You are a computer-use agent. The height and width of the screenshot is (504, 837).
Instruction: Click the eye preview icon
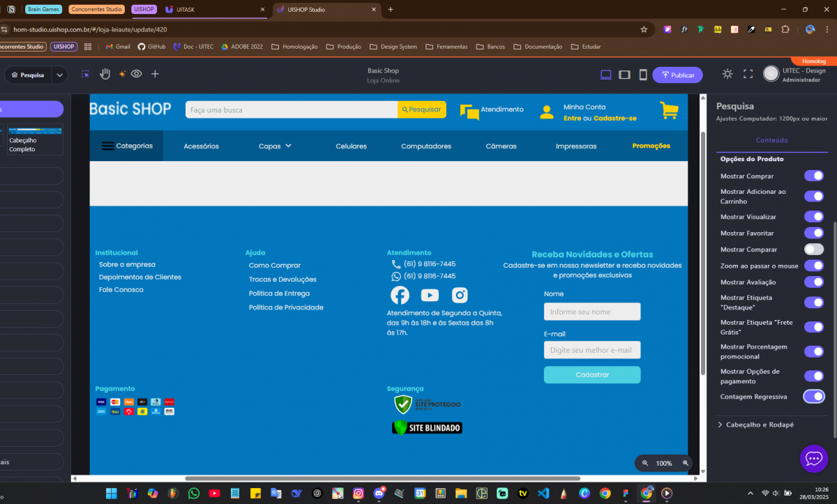(x=137, y=74)
